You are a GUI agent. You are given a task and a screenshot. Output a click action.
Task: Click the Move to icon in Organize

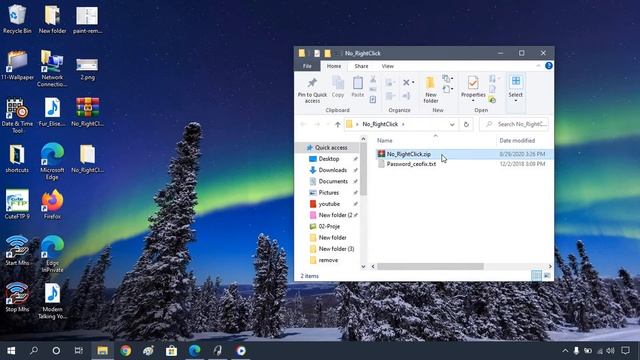(389, 83)
